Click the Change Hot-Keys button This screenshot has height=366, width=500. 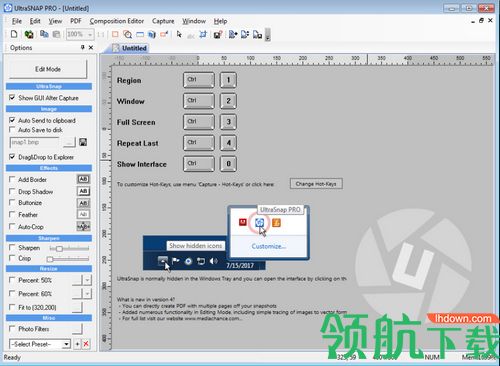coord(316,184)
